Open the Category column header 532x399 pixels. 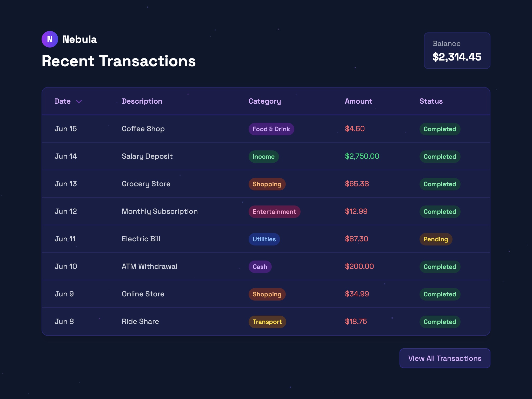point(264,101)
